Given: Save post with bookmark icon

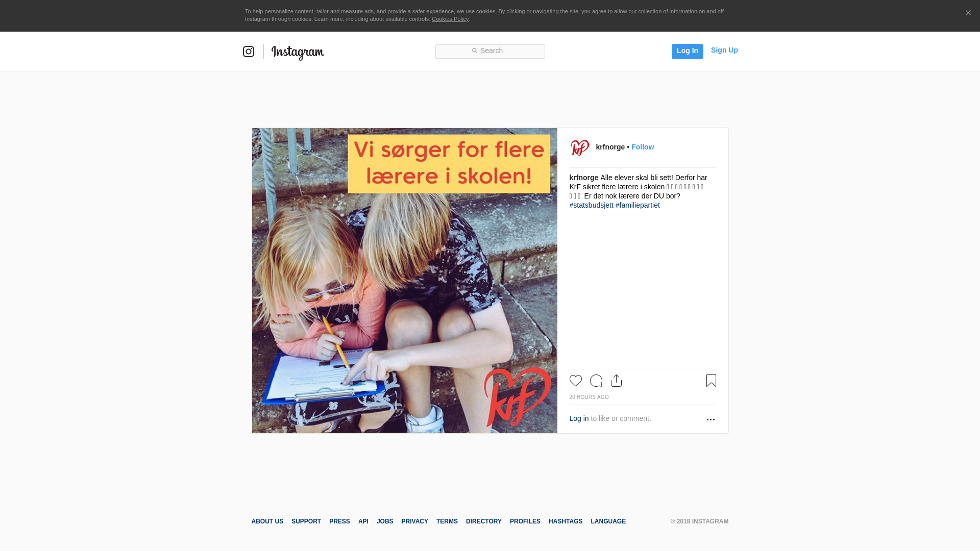Looking at the screenshot, I should (711, 381).
